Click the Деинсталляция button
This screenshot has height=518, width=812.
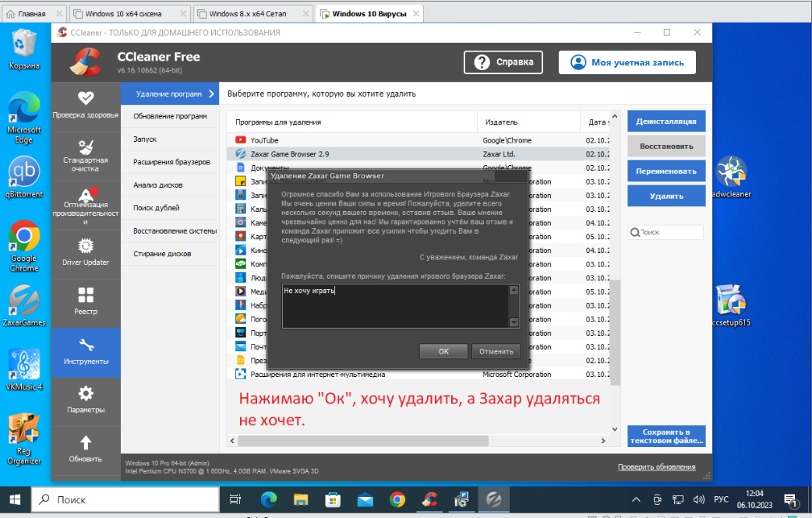[665, 122]
